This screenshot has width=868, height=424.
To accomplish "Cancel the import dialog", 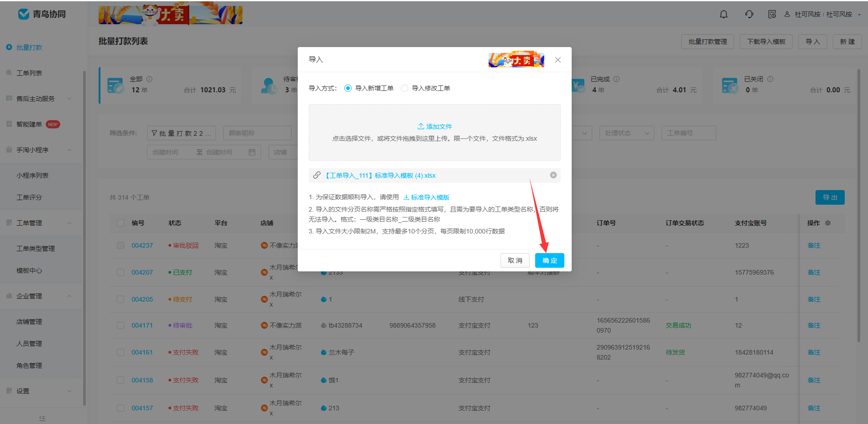I will pos(515,260).
